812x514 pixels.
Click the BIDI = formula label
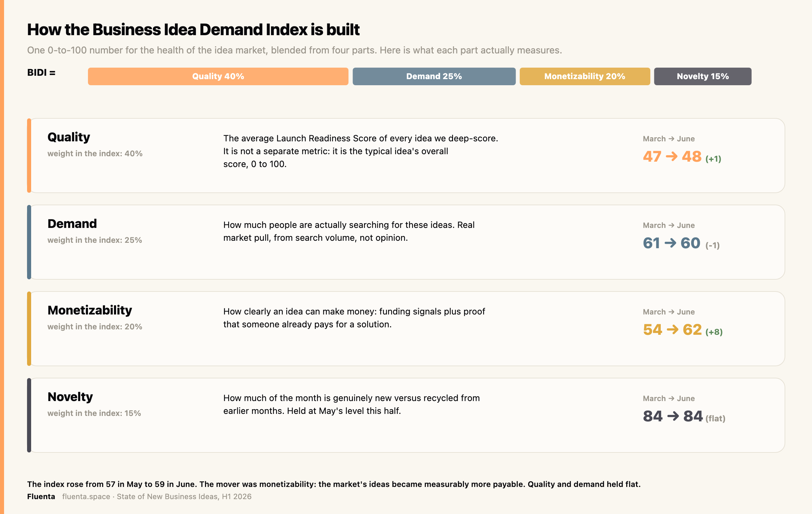[x=41, y=73]
